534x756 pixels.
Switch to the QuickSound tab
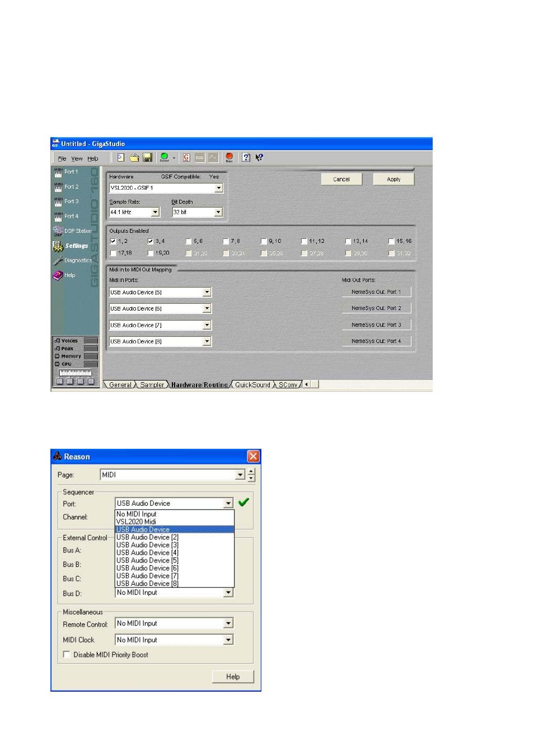(252, 385)
